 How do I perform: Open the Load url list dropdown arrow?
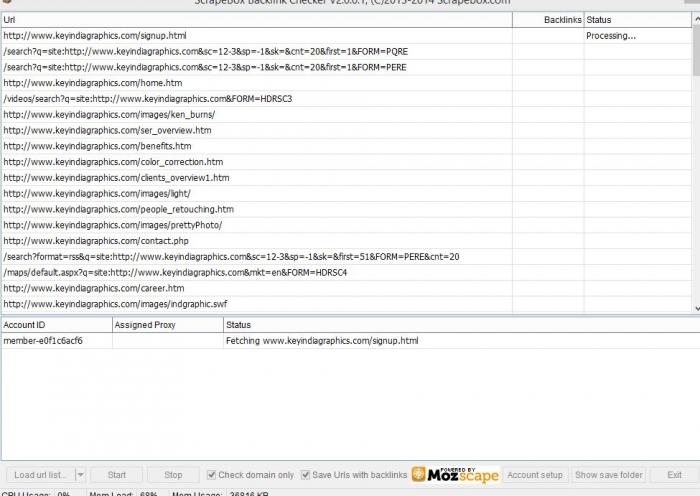click(x=80, y=475)
